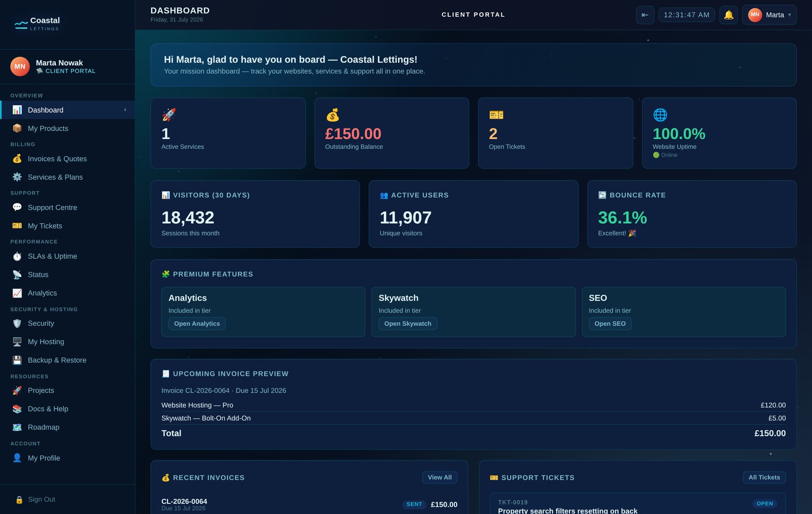This screenshot has width=812, height=514.
Task: Click the notification bell icon
Action: point(728,15)
